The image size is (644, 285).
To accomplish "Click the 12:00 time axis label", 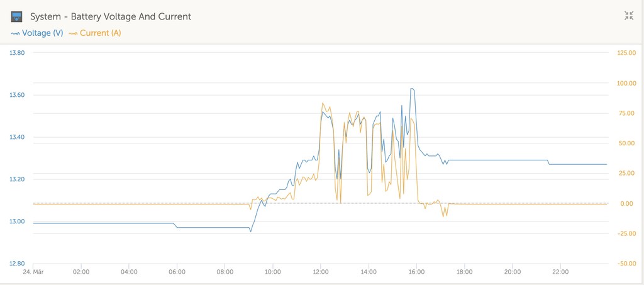I will (x=320, y=272).
